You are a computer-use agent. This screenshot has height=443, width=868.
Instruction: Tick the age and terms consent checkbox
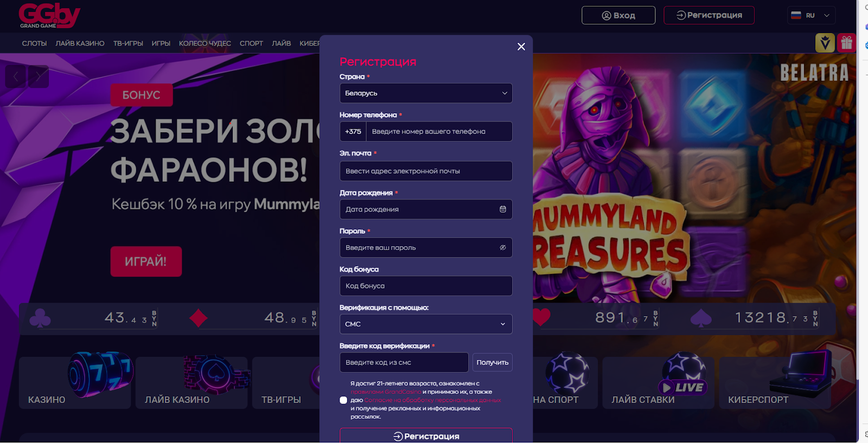pyautogui.click(x=343, y=400)
